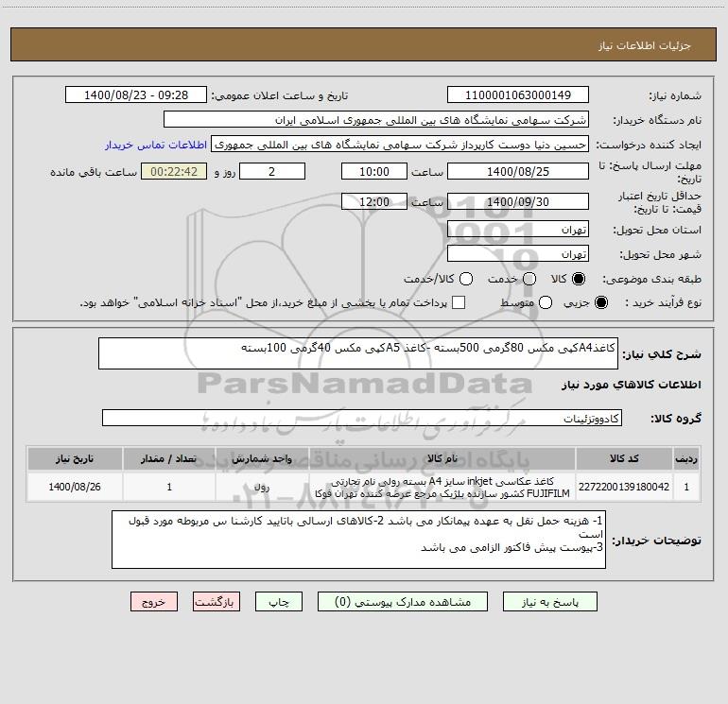Click the بازگشت back button
This screenshot has height=704, width=728.
coord(217,602)
